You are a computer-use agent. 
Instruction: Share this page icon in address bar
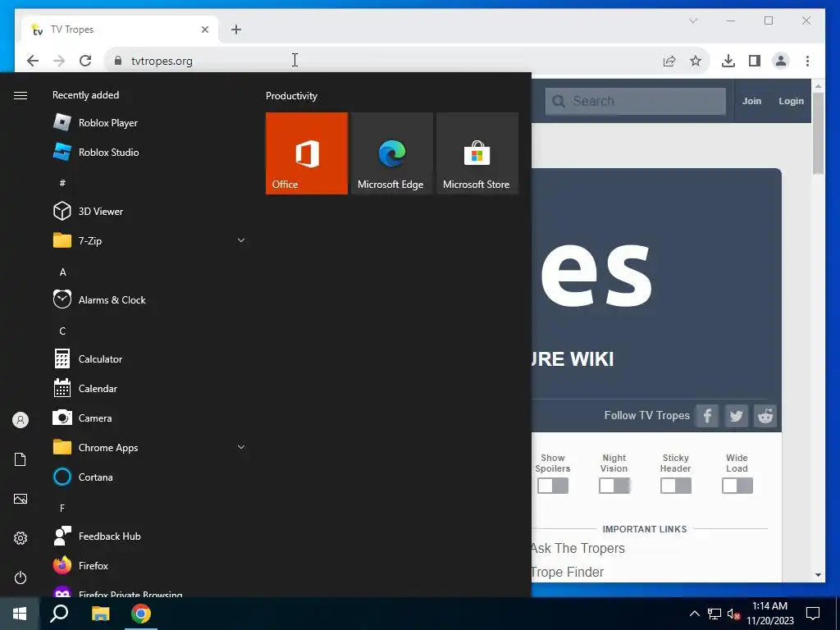669,61
